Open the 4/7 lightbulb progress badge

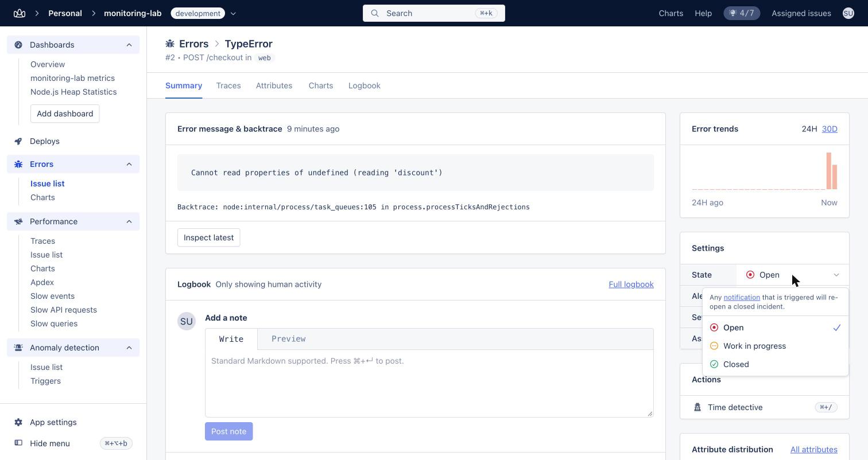(742, 13)
